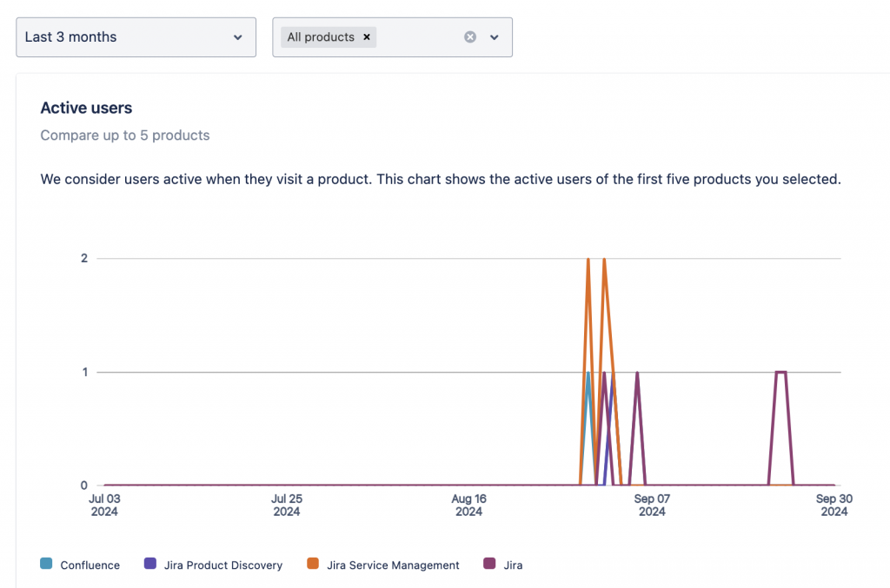Image resolution: width=890 pixels, height=588 pixels.
Task: Toggle the "Confluence" legend label
Action: pos(90,565)
